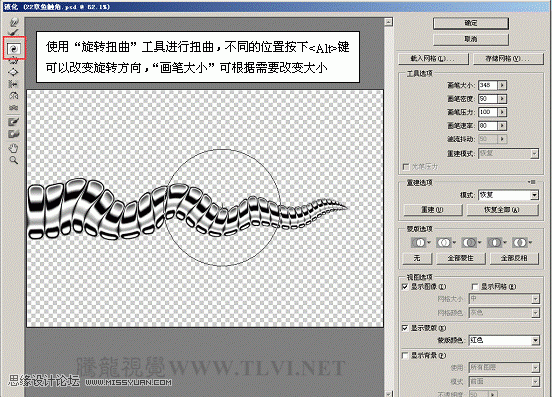Toggle the 显示图像 checkbox

click(405, 287)
